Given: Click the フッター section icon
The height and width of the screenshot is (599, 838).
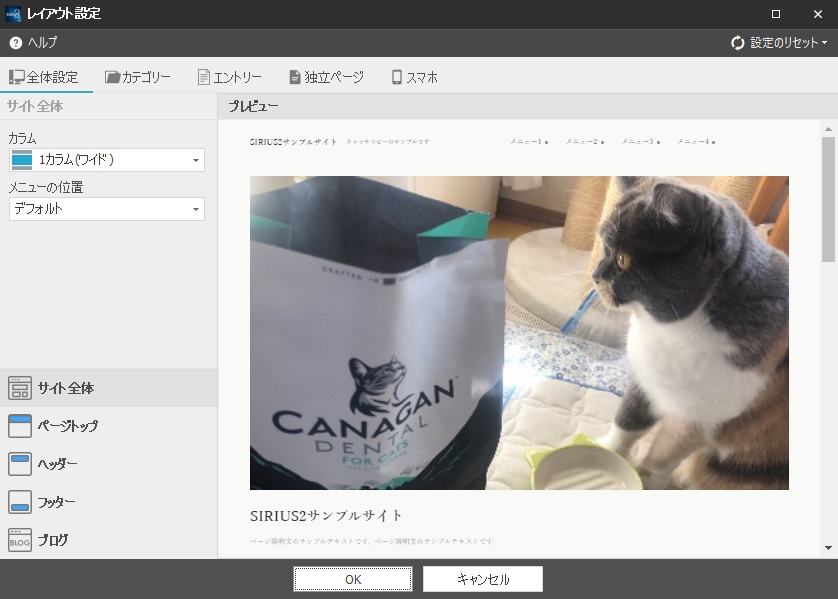Looking at the screenshot, I should 20,502.
